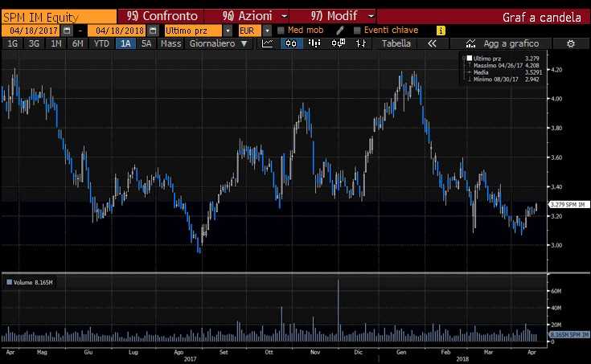Expand the Giornaliero frequency dropdown

(x=252, y=43)
